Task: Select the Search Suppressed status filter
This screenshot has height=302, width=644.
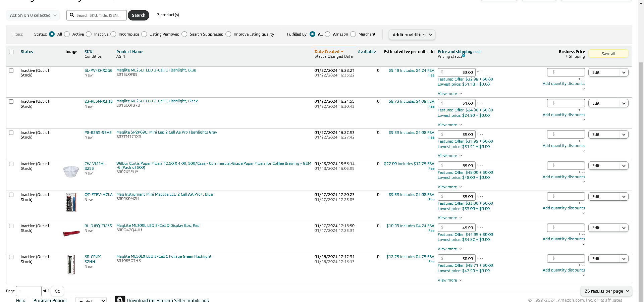Action: click(184, 34)
